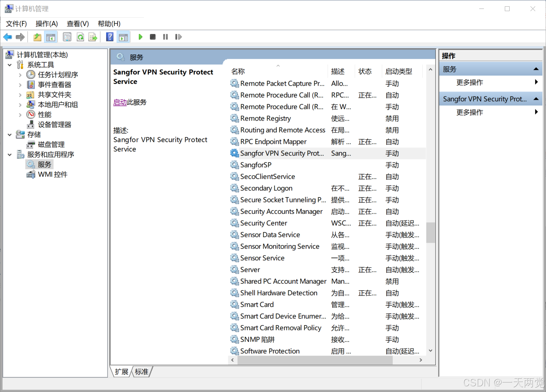Switch to the 扩展 tab

(x=122, y=372)
